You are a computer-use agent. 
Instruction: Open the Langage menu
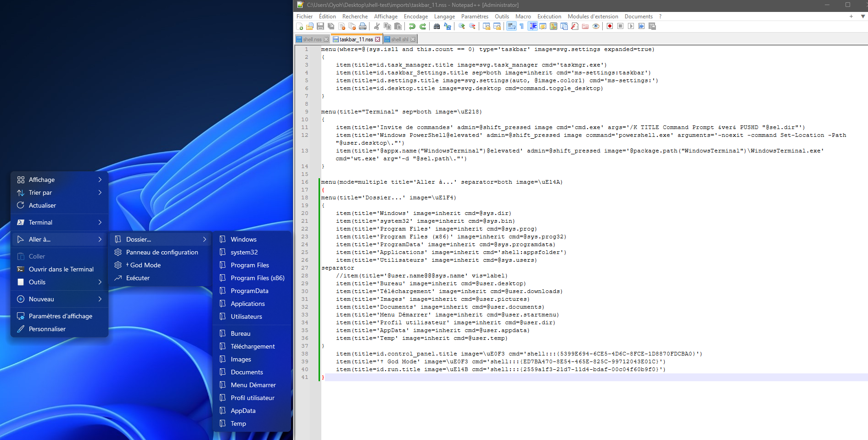[444, 16]
